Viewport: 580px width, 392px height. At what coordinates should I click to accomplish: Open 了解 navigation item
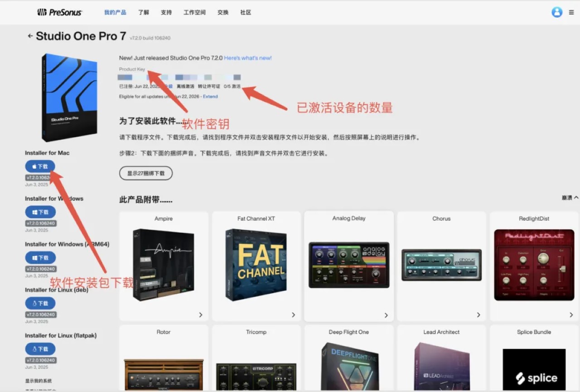click(x=144, y=13)
